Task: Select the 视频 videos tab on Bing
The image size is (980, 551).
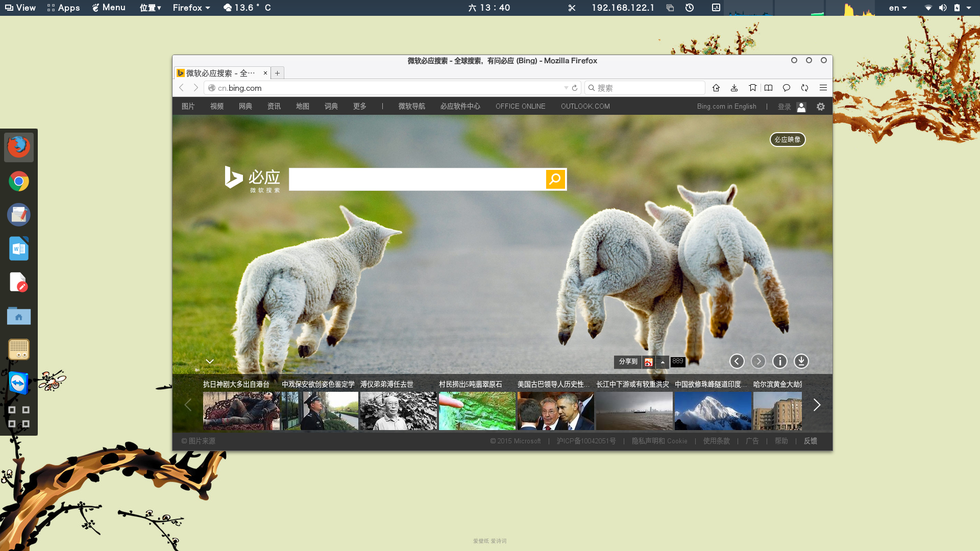Action: 217,106
